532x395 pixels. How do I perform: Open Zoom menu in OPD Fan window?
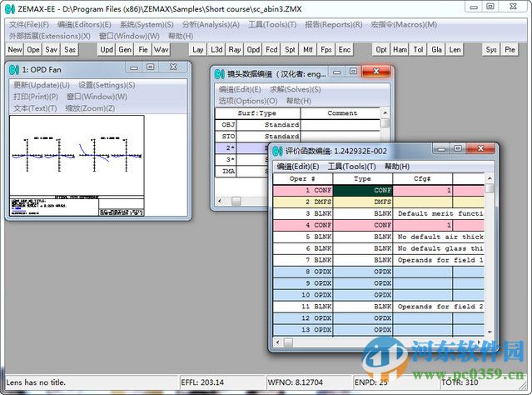(x=90, y=108)
